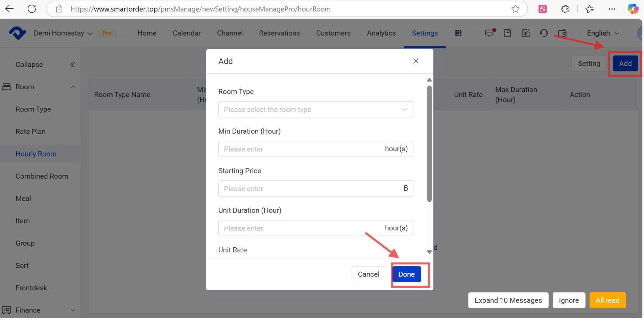Image resolution: width=644 pixels, height=318 pixels.
Task: Open the messages icon with red dot
Action: 489,33
